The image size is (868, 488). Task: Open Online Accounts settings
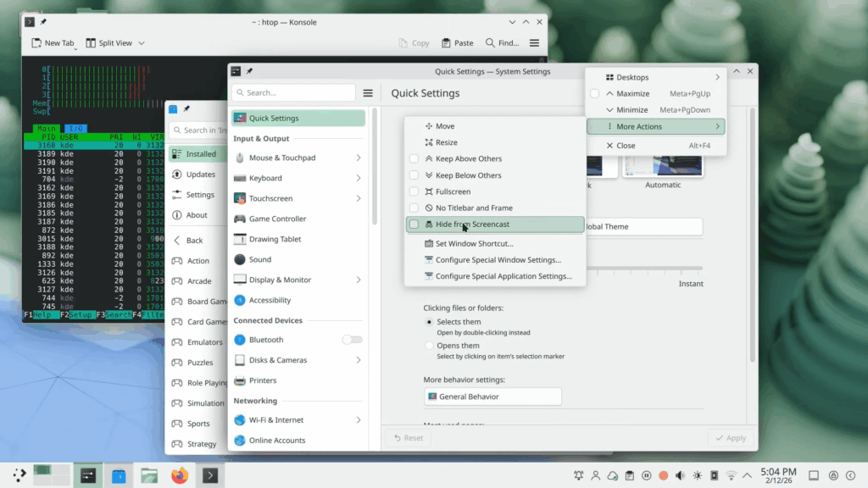[298, 441]
